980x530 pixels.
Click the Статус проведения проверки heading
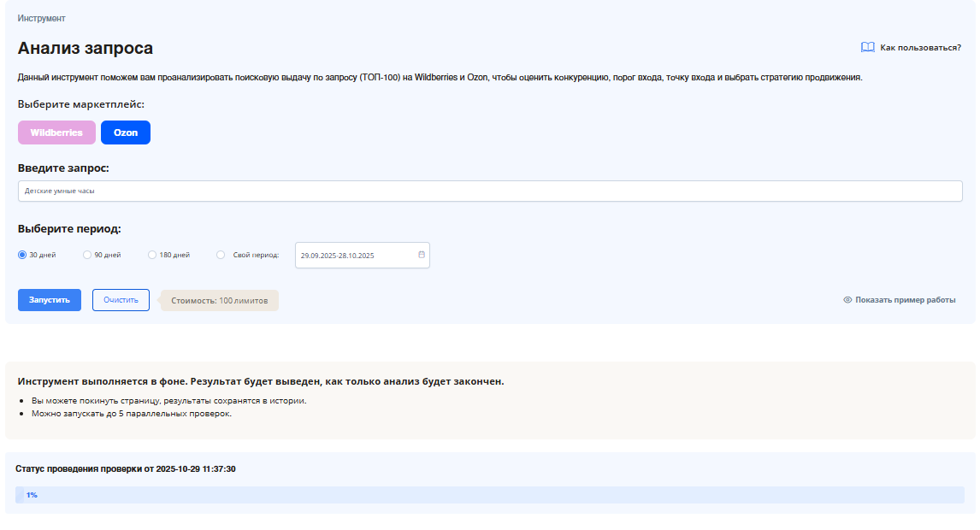click(126, 468)
